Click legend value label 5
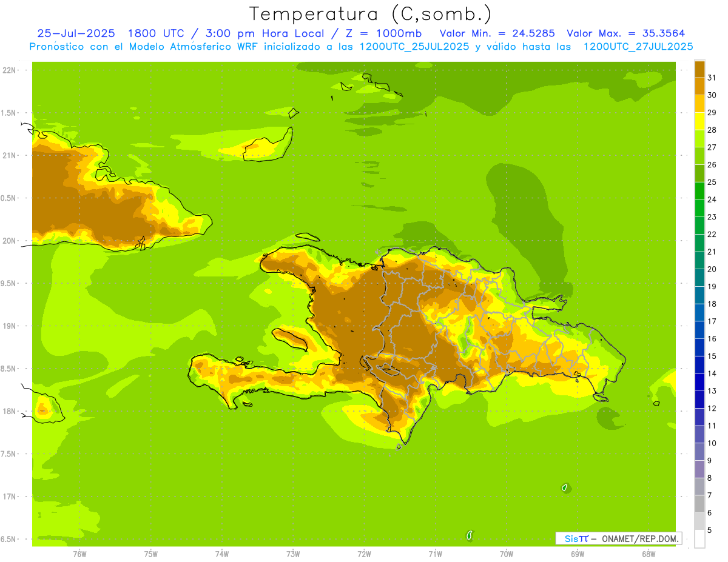 pyautogui.click(x=709, y=530)
